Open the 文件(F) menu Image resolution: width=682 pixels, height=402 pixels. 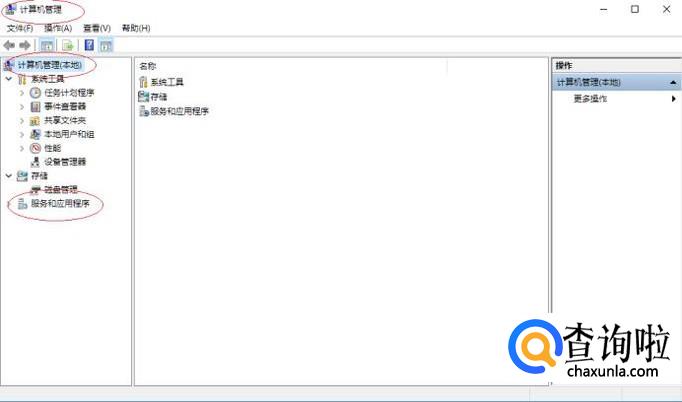point(20,28)
